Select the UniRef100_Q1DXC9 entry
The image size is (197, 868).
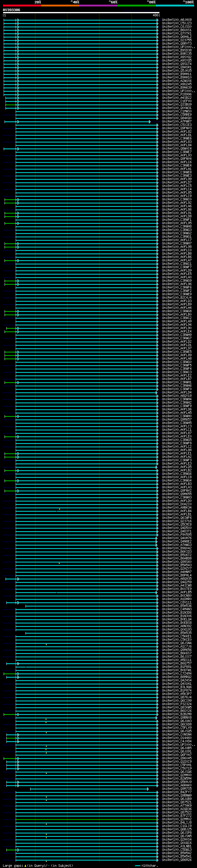pyautogui.click(x=177, y=761)
